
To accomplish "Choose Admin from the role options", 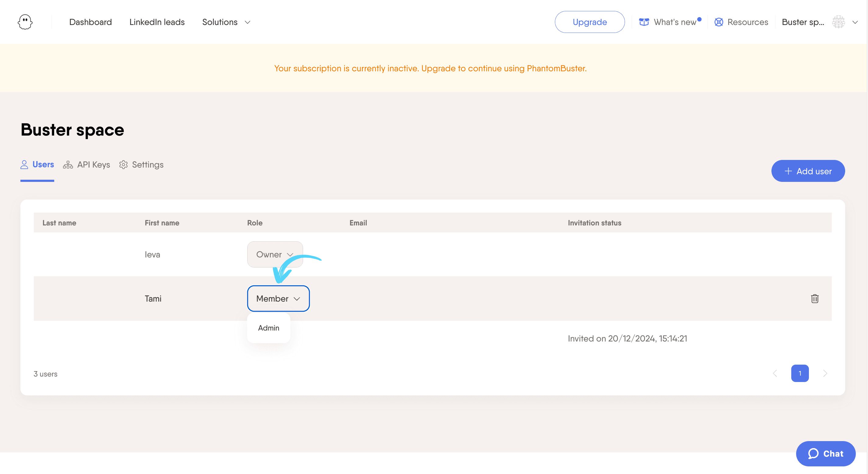I will click(268, 328).
